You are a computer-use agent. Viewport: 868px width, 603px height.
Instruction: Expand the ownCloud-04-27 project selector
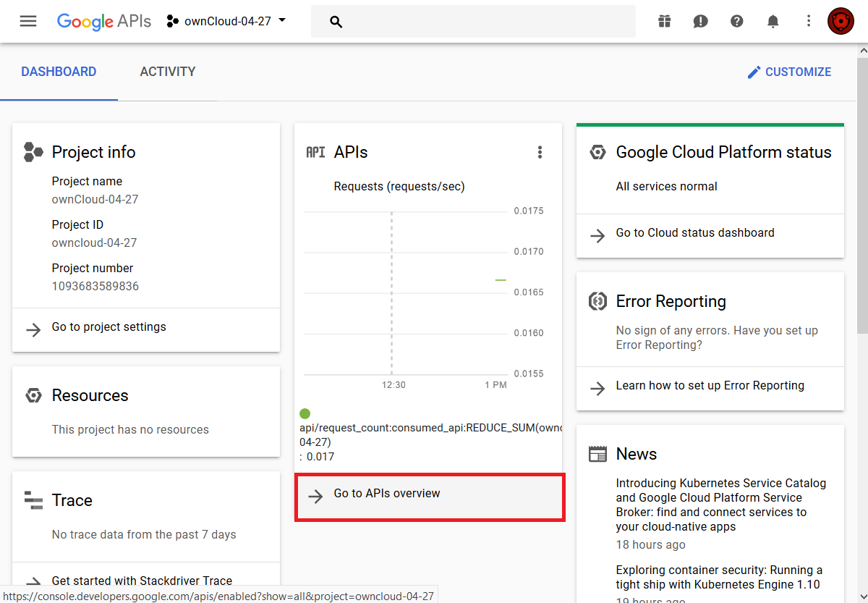[x=226, y=21]
